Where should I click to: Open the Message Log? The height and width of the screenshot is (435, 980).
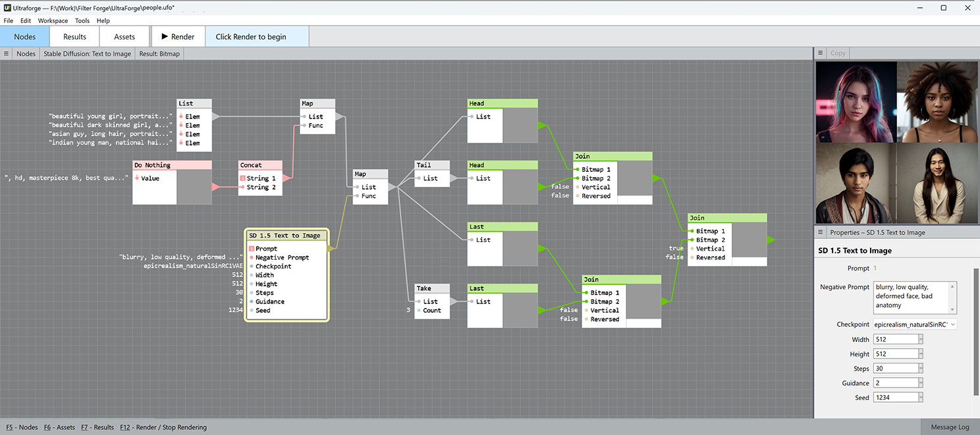pyautogui.click(x=949, y=427)
